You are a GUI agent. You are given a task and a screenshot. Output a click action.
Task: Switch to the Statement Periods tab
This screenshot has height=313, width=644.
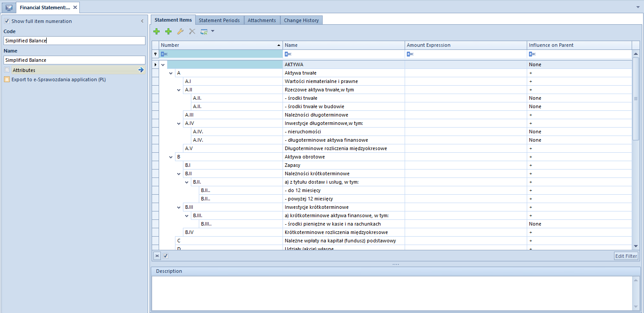pos(219,20)
